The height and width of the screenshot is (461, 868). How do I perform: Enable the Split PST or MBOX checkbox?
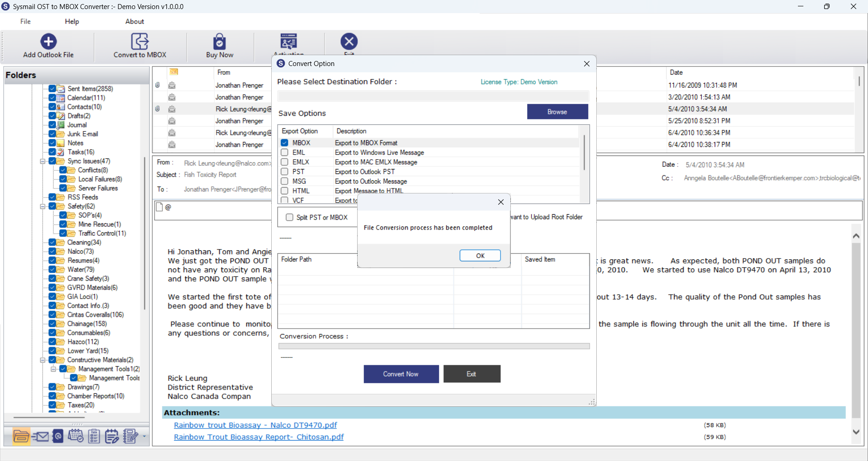289,217
